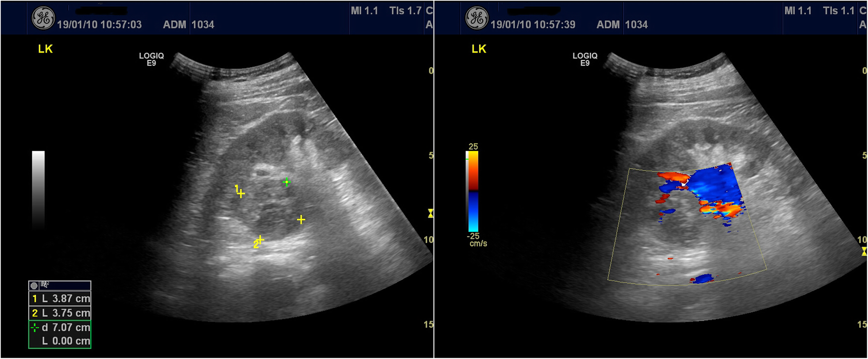Click caliper 2 cross at the lower mass edge
Viewport: 868px width, 359px height.
coord(260,240)
